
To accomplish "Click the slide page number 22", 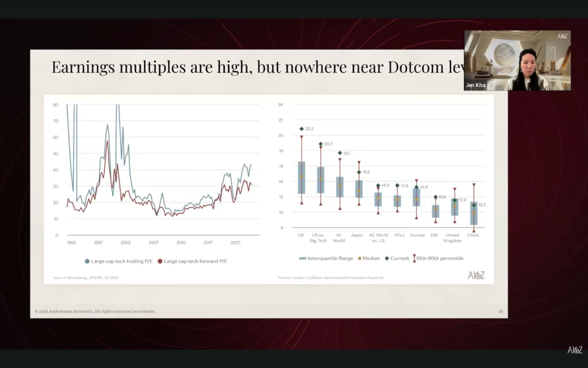I will click(500, 311).
